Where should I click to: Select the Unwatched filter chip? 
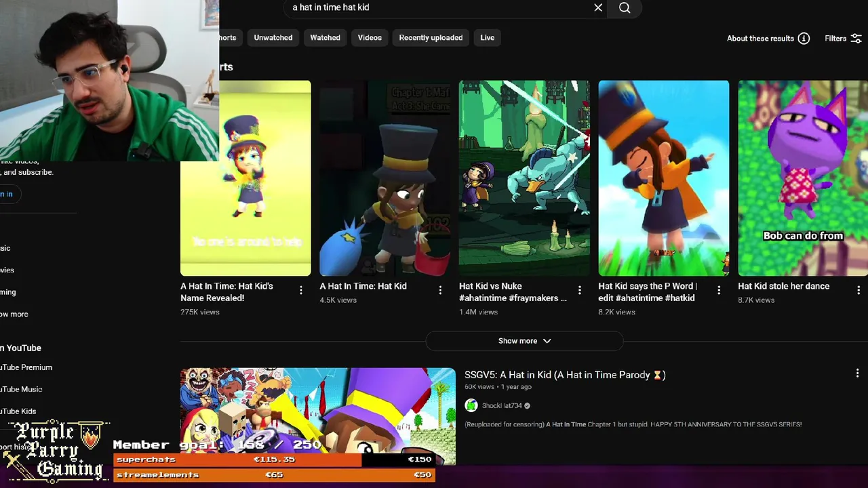click(x=273, y=38)
